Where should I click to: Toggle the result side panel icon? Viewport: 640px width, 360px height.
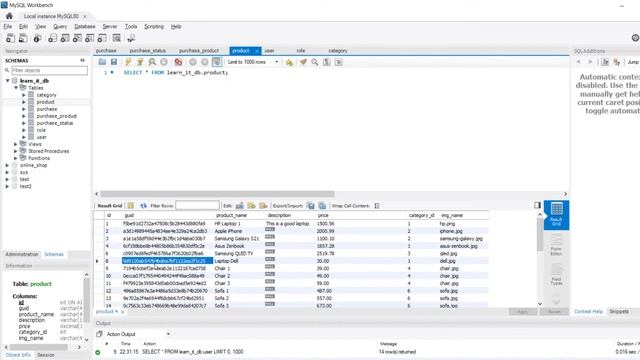coord(537,205)
